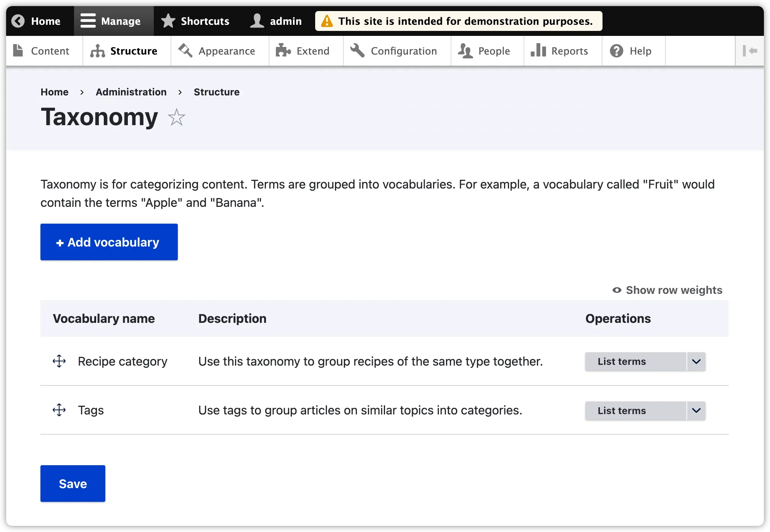Click the Shortcuts star icon

point(168,21)
